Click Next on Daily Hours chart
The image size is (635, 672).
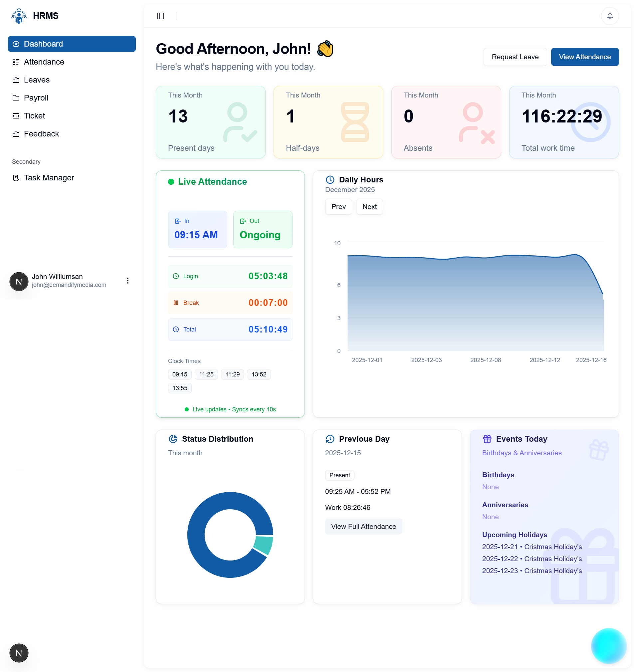click(369, 206)
